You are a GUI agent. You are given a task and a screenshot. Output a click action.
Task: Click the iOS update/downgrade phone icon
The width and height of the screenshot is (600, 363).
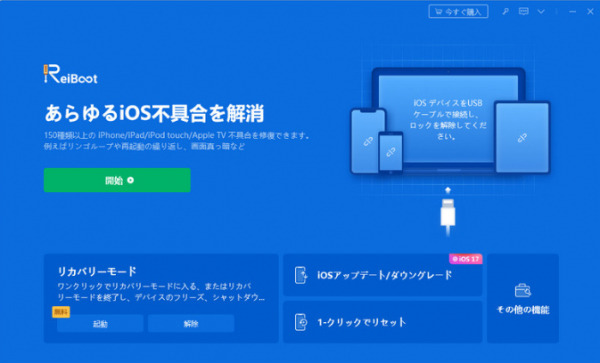301,275
